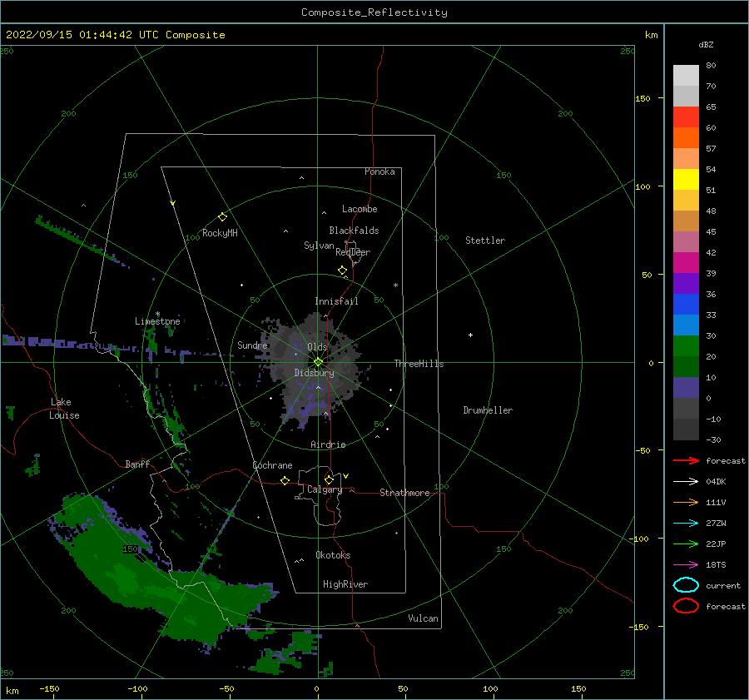Image resolution: width=749 pixels, height=700 pixels.
Task: Select the white 04DK arrow icon
Action: [x=686, y=481]
